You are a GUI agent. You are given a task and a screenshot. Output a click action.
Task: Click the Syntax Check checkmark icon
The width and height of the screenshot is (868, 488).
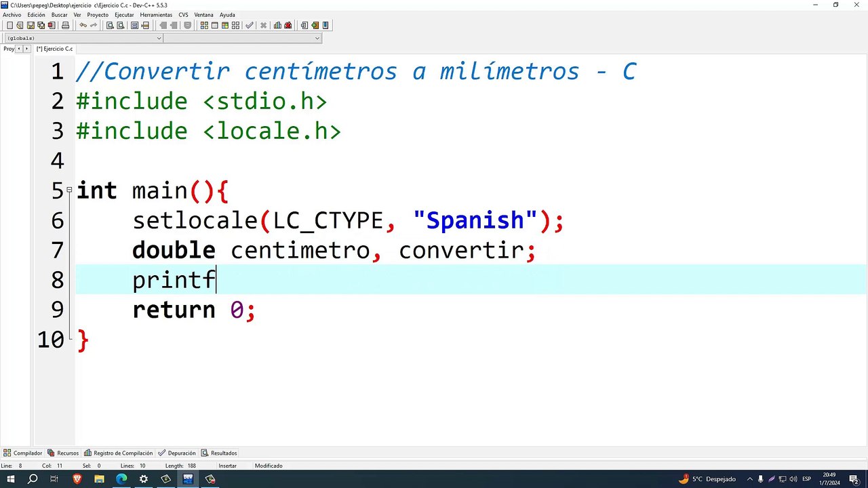250,26
